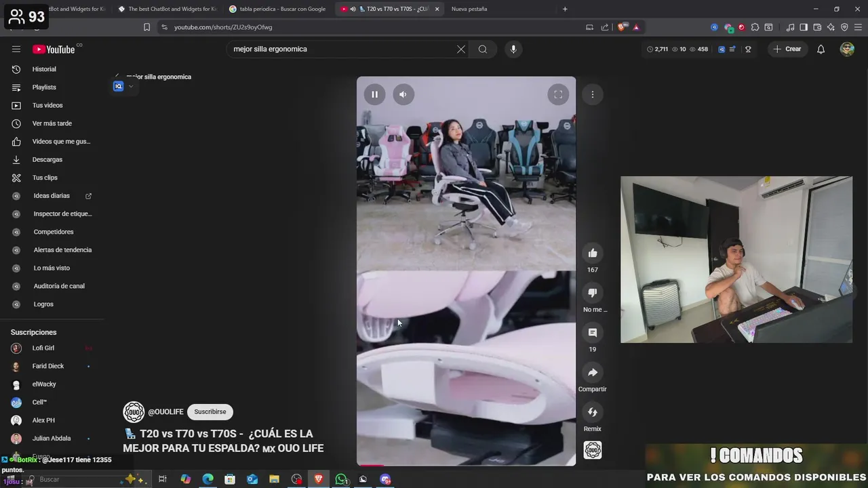Open Microsoft Edge from taskbar
The width and height of the screenshot is (868, 488).
pyautogui.click(x=208, y=479)
